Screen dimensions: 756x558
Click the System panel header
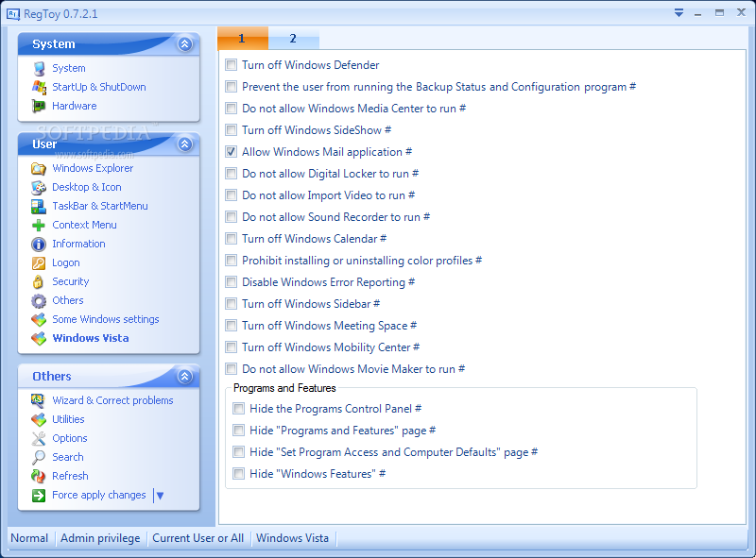tap(109, 43)
